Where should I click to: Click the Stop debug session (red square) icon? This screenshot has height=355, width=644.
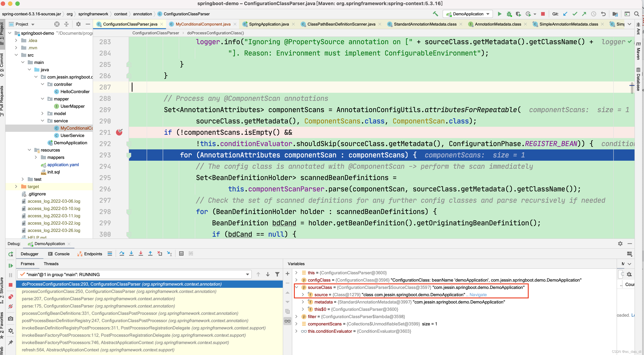click(x=544, y=14)
